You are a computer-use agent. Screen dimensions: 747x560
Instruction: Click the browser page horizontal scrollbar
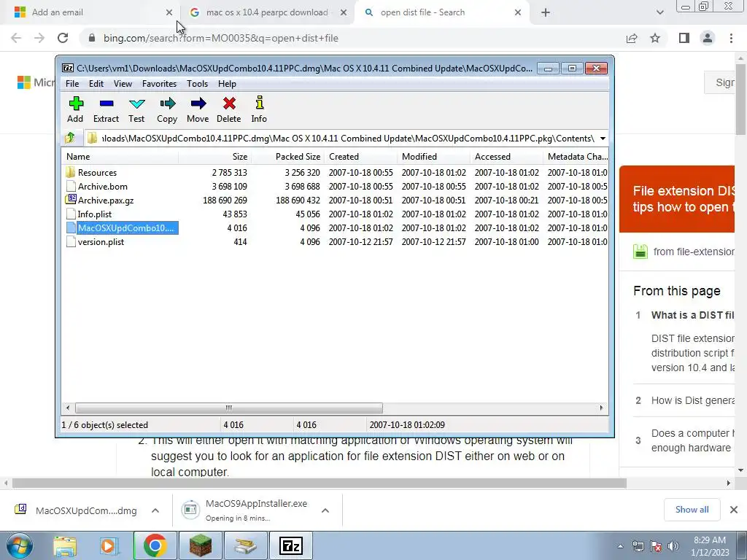[320, 483]
